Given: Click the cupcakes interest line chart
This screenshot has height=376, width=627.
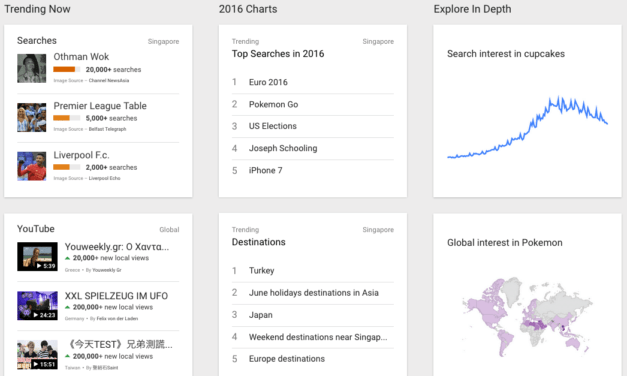Looking at the screenshot, I should click(527, 127).
